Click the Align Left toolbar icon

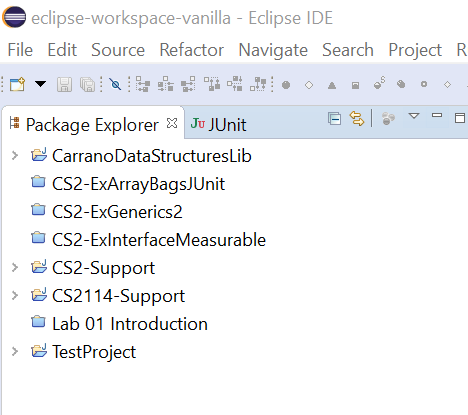point(143,84)
